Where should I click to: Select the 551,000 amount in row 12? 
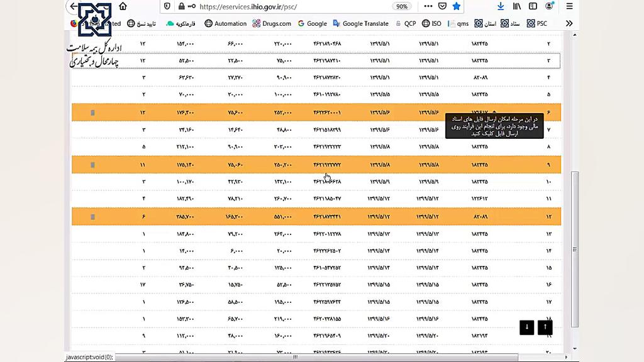283,217
